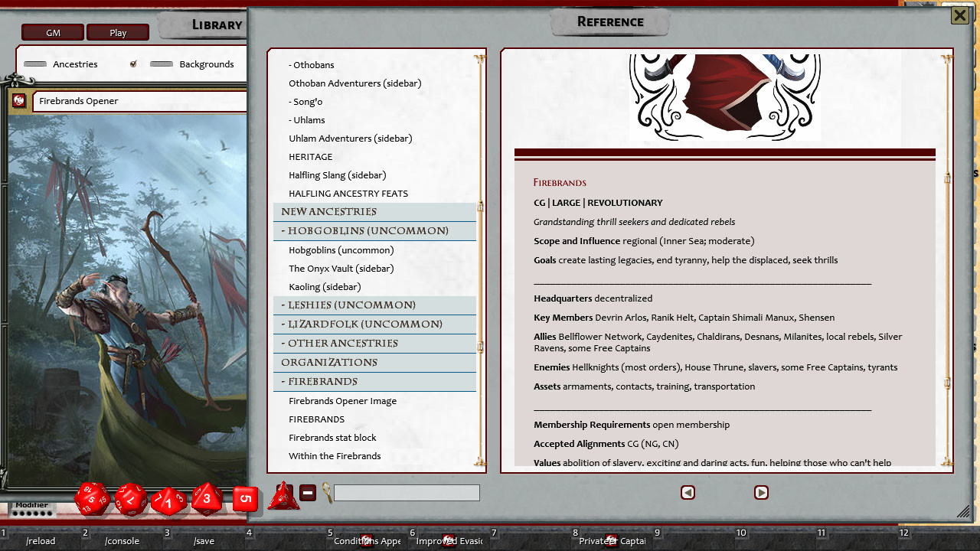The image size is (980, 551).
Task: Click the red four-sided d4 die
Action: click(x=285, y=497)
